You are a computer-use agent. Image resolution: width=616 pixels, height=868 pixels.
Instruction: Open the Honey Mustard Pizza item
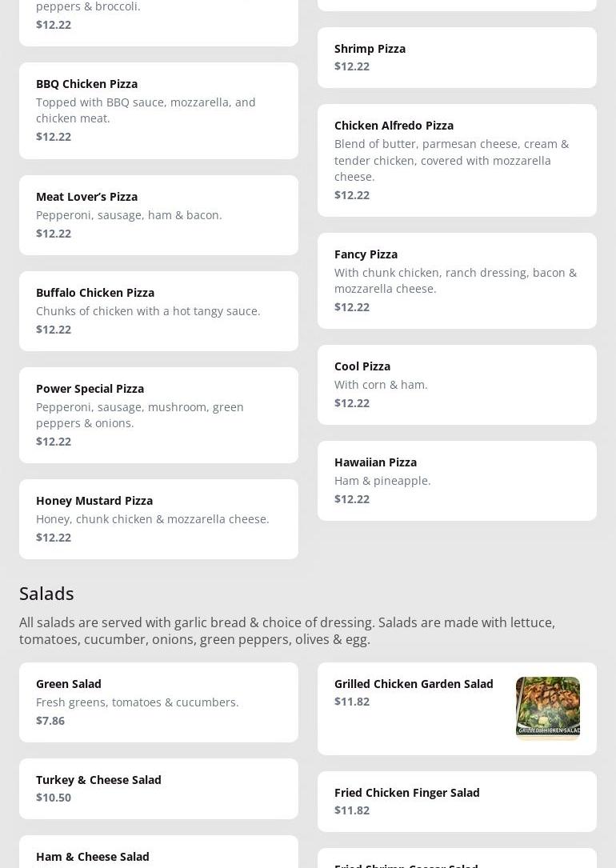158,518
